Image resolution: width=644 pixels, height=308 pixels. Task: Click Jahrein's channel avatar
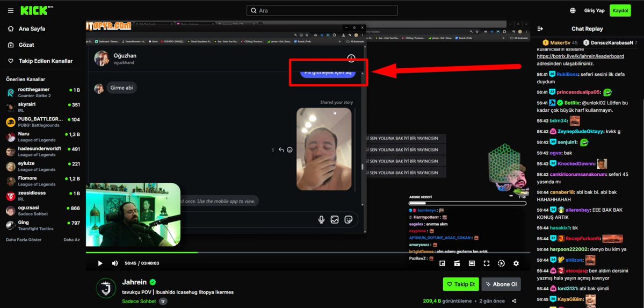pyautogui.click(x=106, y=288)
